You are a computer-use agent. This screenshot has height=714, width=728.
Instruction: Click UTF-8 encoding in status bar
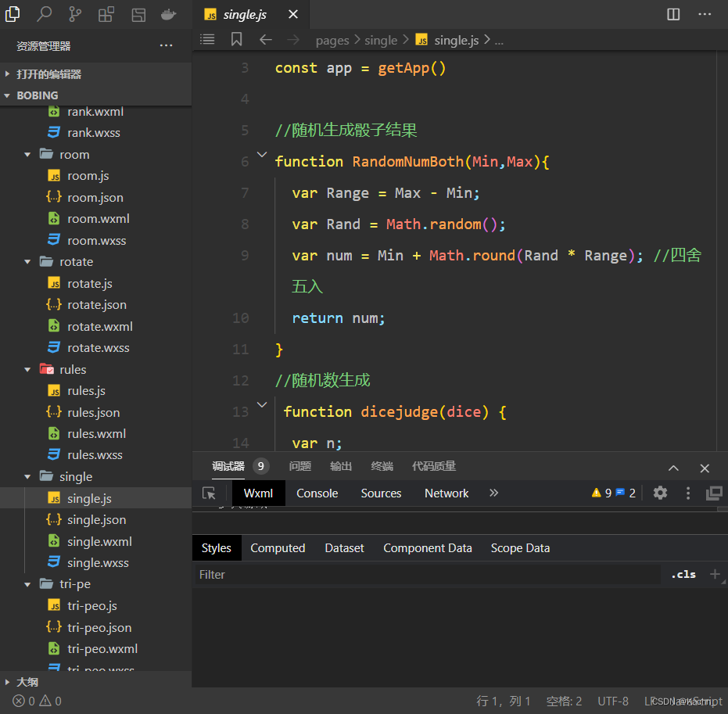click(x=613, y=701)
